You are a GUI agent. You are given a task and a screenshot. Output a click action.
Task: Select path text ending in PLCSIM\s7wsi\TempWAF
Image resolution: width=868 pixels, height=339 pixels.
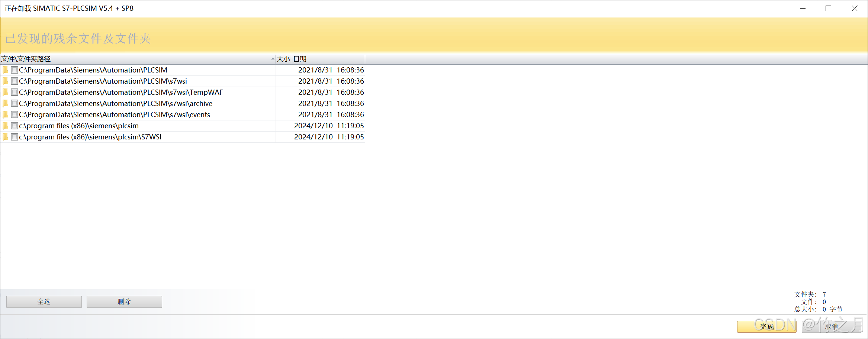click(x=121, y=92)
